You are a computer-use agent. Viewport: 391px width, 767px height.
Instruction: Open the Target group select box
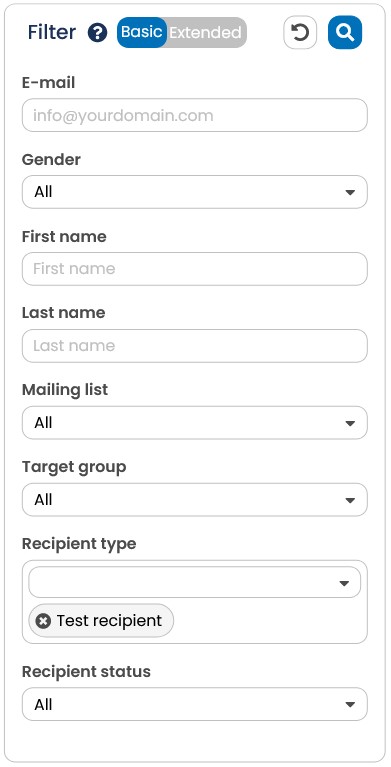tap(195, 500)
